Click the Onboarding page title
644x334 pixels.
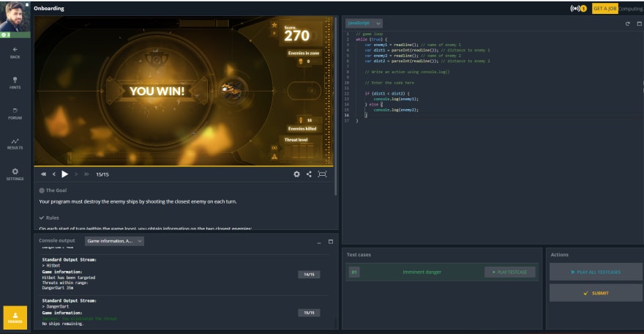[49, 8]
